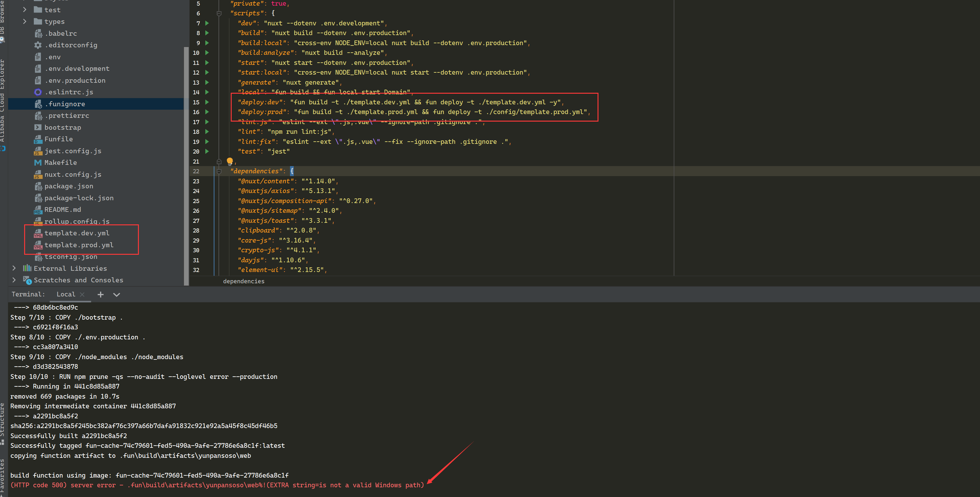Run the build script using the green gutter arrow
The image size is (980, 497).
tap(207, 33)
